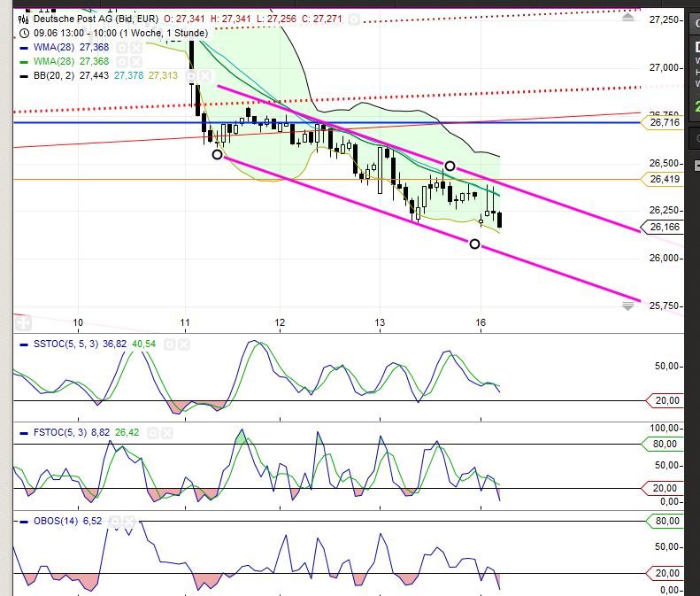This screenshot has height=596, width=700.
Task: Click the blue WMA(28) 27,368 label
Action: (71, 47)
